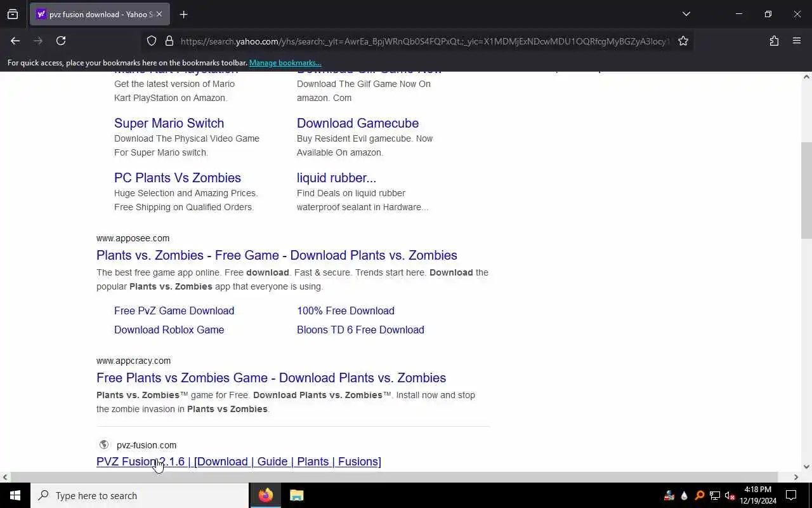Click the vertical scrollbar thumb
The image size is (812, 508).
(x=806, y=190)
